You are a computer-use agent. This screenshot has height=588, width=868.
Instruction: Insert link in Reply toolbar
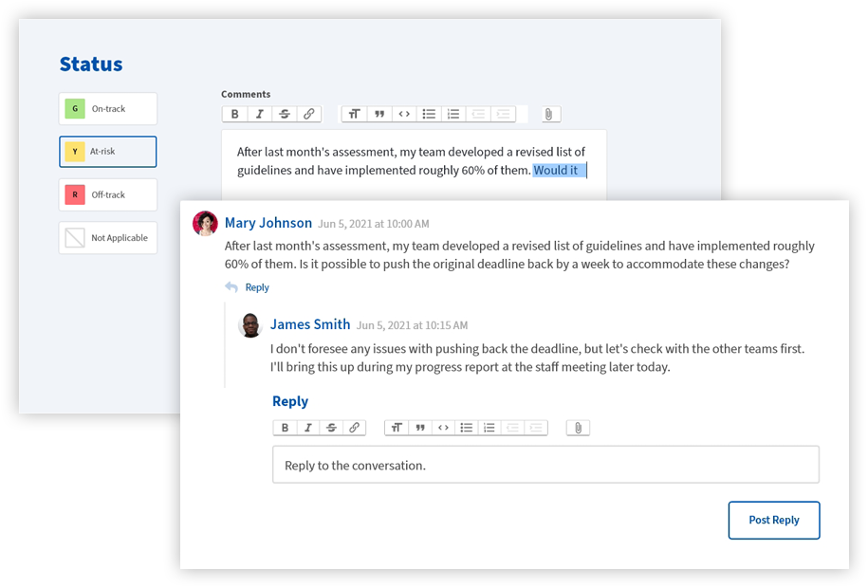point(354,428)
